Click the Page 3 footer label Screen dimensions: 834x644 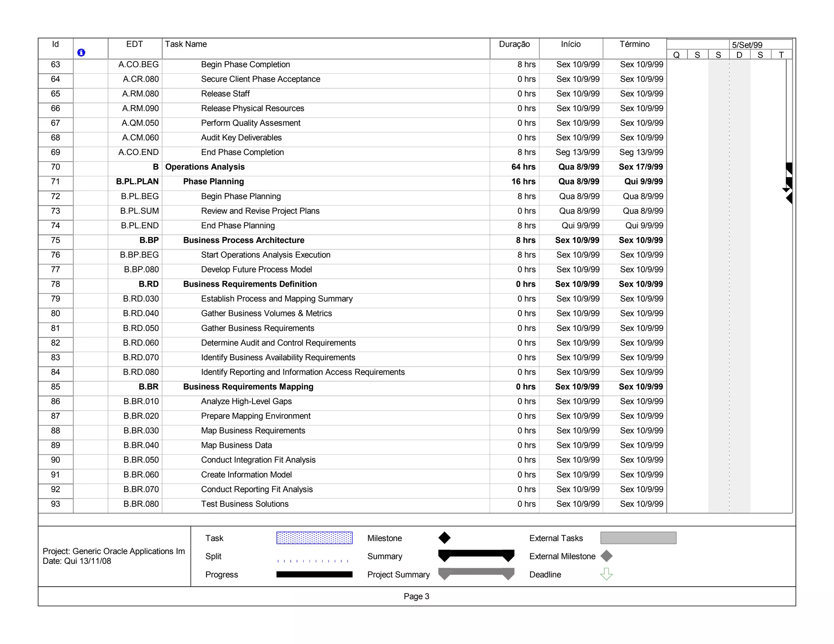click(416, 597)
